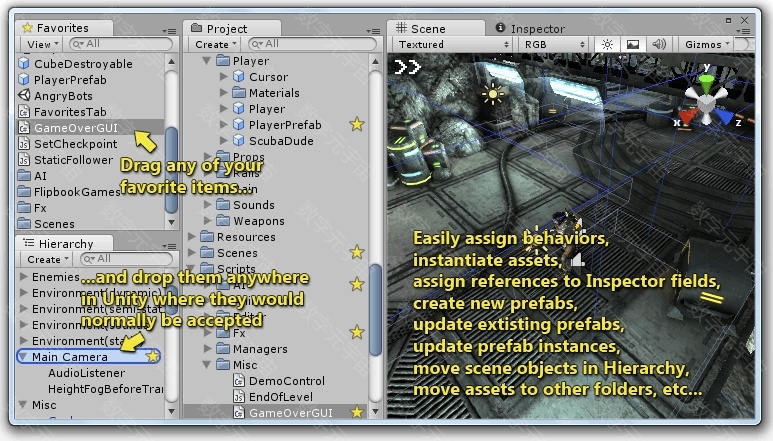The height and width of the screenshot is (441, 773).
Task: Open the Project panel options menu
Action: pyautogui.click(x=373, y=31)
